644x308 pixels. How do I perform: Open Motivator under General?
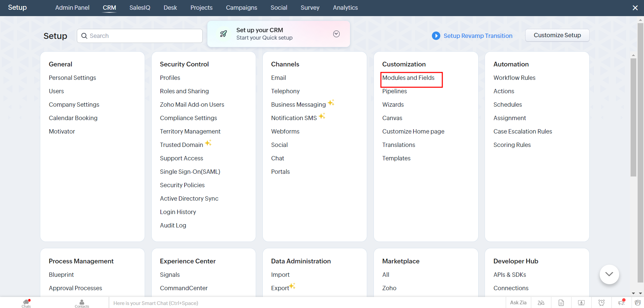[x=62, y=132]
